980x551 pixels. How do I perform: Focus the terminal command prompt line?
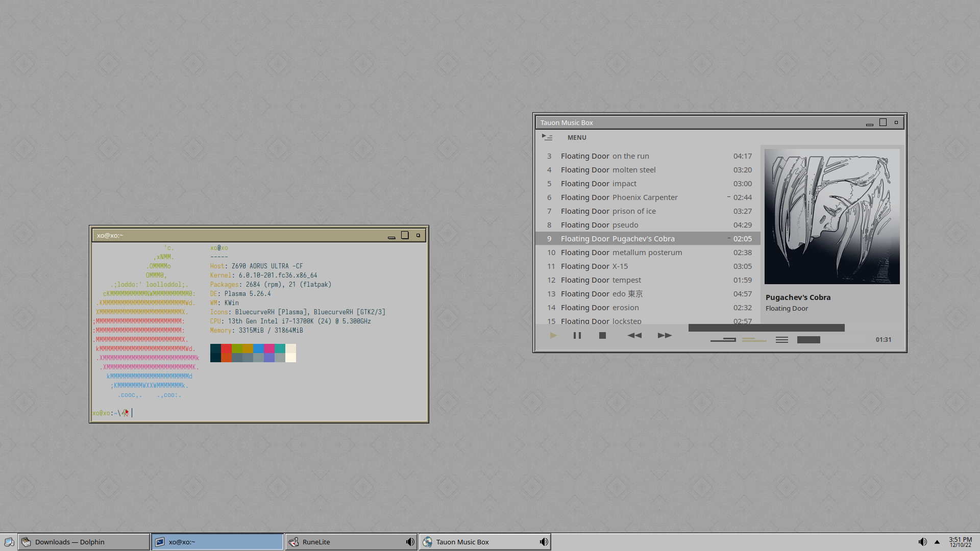click(x=259, y=413)
